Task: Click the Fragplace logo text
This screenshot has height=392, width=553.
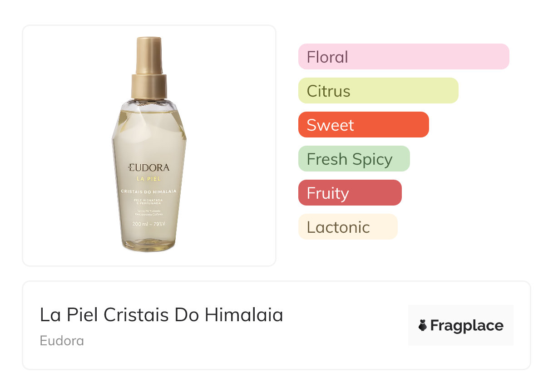Action: pyautogui.click(x=467, y=325)
